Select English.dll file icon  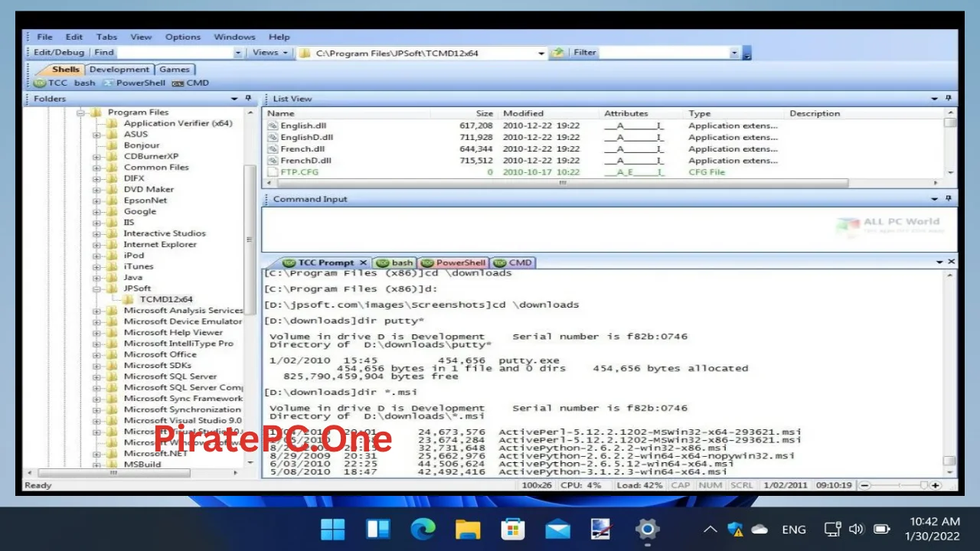273,126
